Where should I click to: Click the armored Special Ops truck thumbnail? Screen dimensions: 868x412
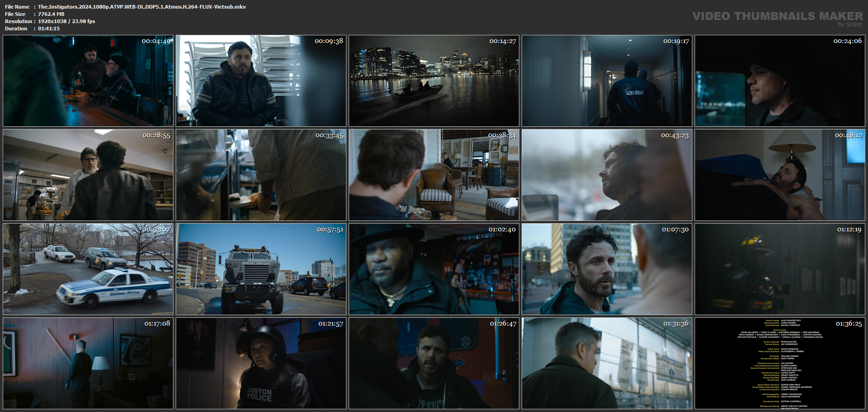click(x=261, y=269)
